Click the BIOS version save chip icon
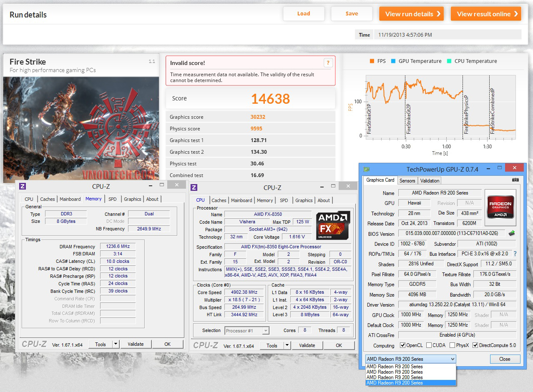Screen dimensions: 533x392 click(x=512, y=233)
